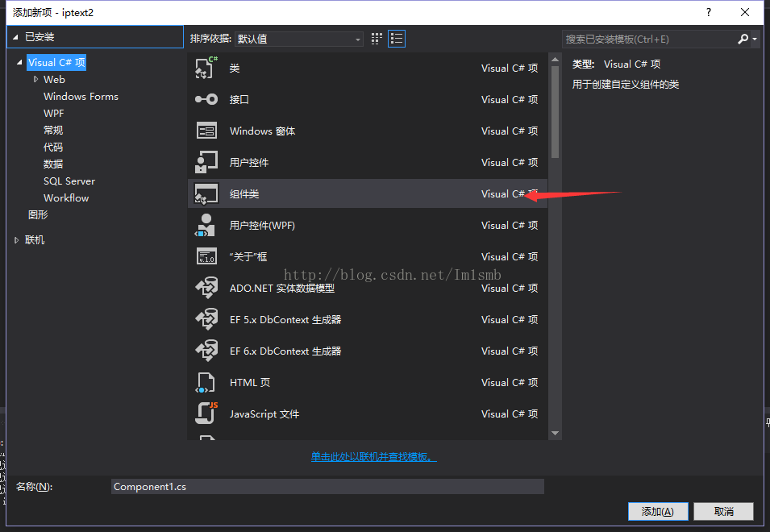Select the 用户控件(WPF) row text
770x532 pixels.
pyautogui.click(x=262, y=225)
